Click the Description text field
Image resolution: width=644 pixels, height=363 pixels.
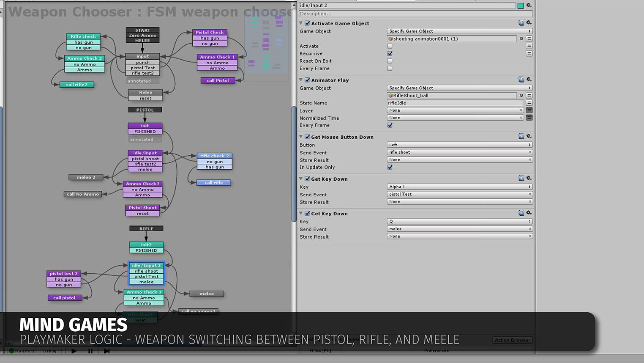pos(407,14)
